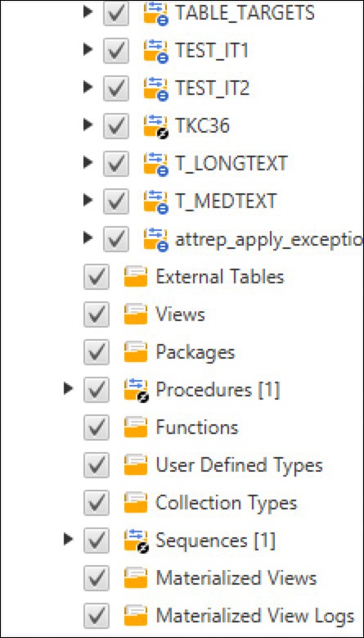Expand the T_MEDTEXT table node
Image resolution: width=364 pixels, height=638 pixels.
pyautogui.click(x=88, y=200)
